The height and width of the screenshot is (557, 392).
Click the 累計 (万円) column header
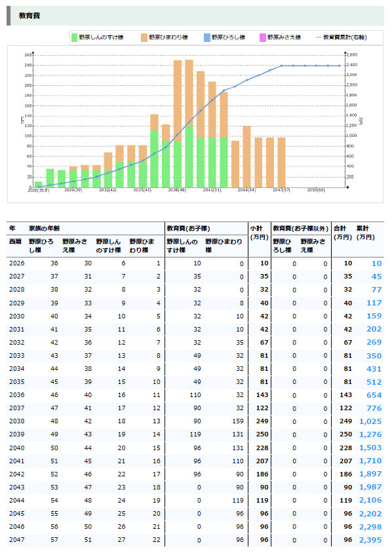pyautogui.click(x=366, y=233)
